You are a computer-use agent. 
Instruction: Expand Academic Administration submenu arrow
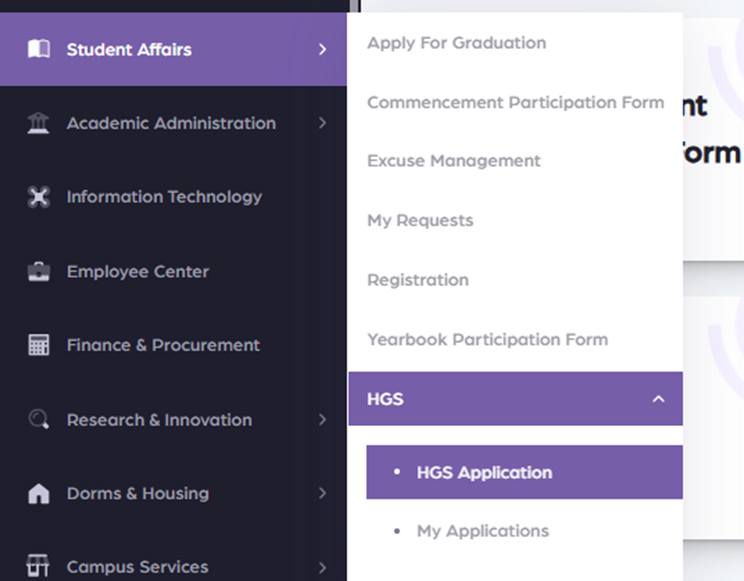[x=322, y=124]
